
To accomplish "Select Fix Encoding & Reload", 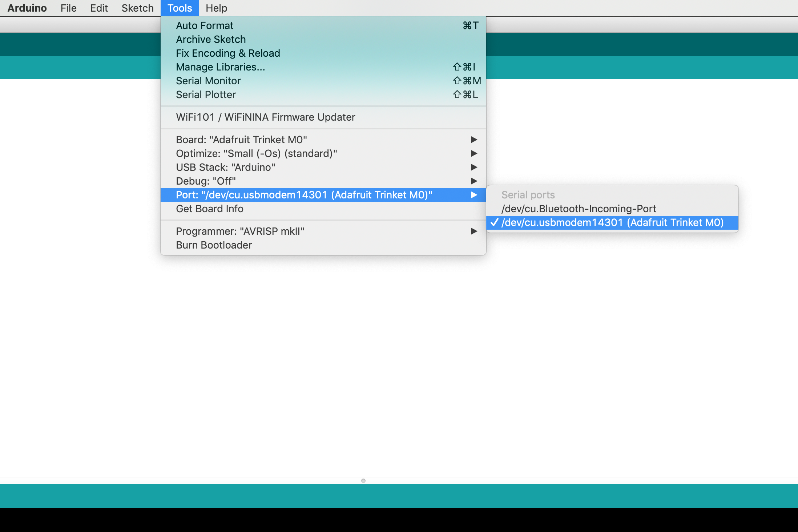I will click(228, 53).
